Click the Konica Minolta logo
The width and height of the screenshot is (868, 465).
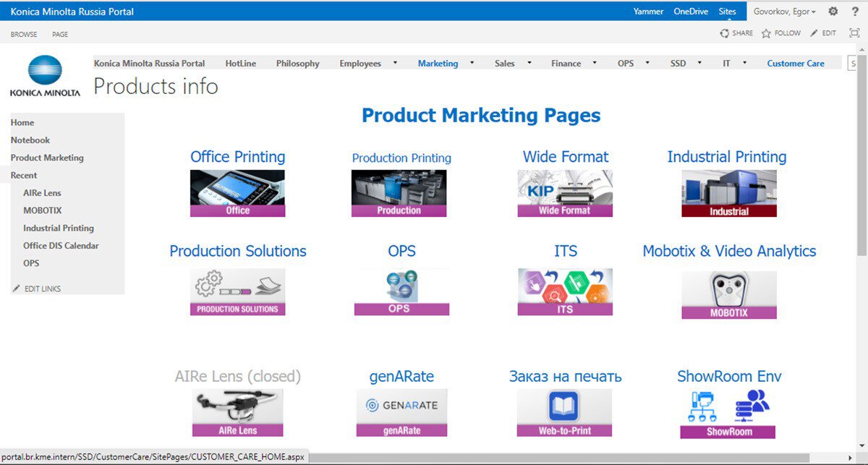coord(46,77)
